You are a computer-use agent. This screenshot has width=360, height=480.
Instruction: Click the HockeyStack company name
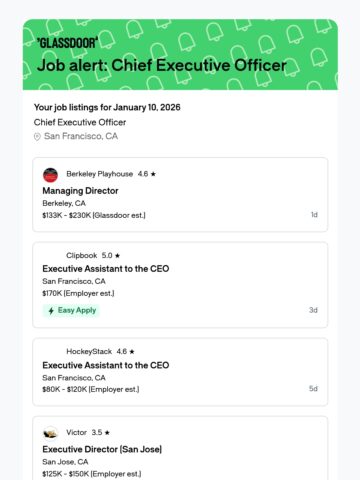[x=89, y=352]
